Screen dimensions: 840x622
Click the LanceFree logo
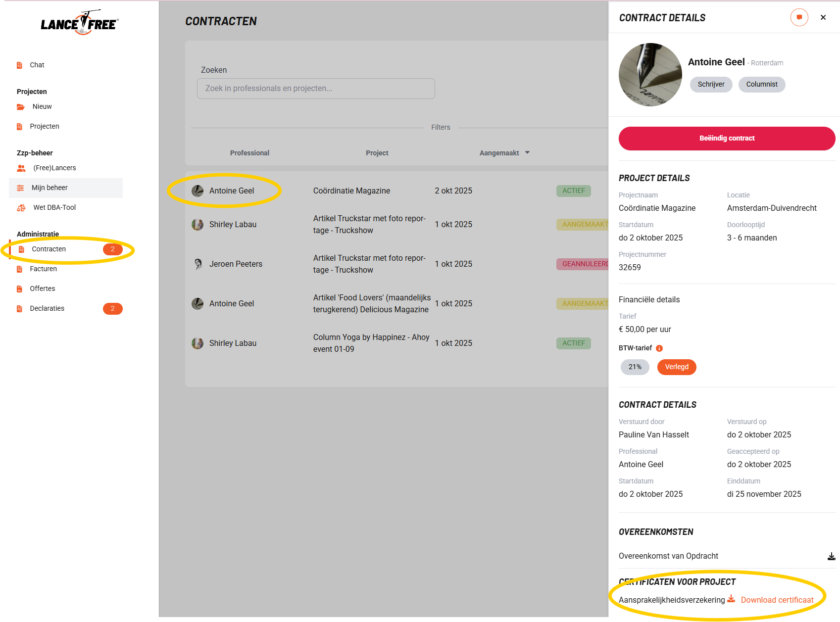coord(80,23)
